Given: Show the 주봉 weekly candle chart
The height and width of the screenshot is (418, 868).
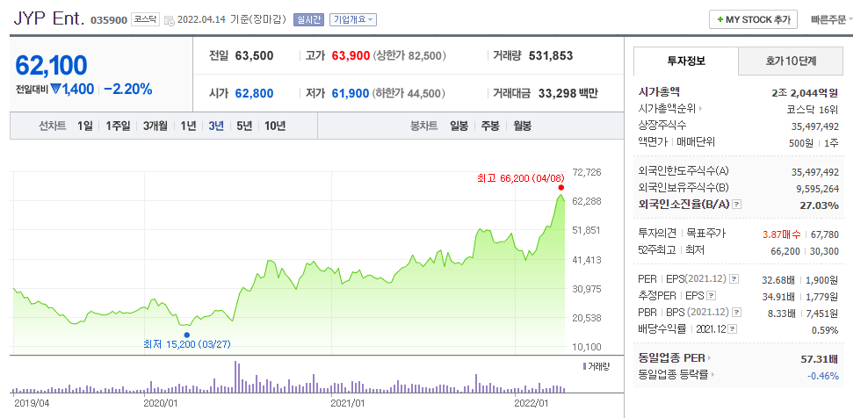Looking at the screenshot, I should coord(490,126).
